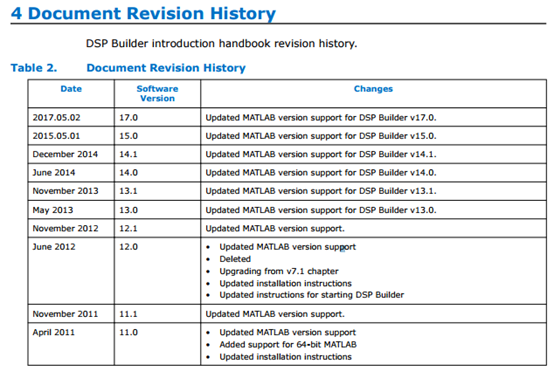Click the 12.1 row 'Updated MATLAB version support.' text
This screenshot has height=371, width=554.
click(x=275, y=228)
